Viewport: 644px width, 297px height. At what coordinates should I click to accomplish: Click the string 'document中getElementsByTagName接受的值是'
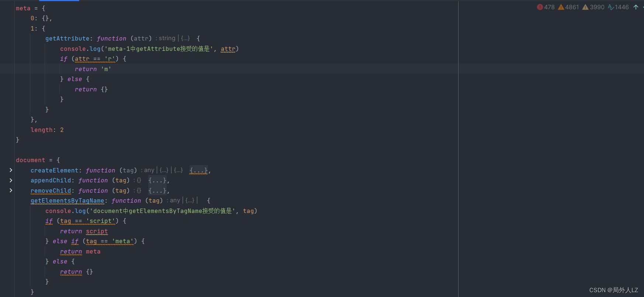point(163,211)
